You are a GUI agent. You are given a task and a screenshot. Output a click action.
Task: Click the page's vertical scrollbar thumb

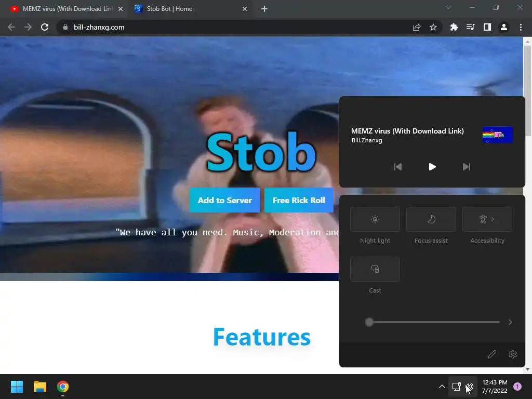coord(528,90)
